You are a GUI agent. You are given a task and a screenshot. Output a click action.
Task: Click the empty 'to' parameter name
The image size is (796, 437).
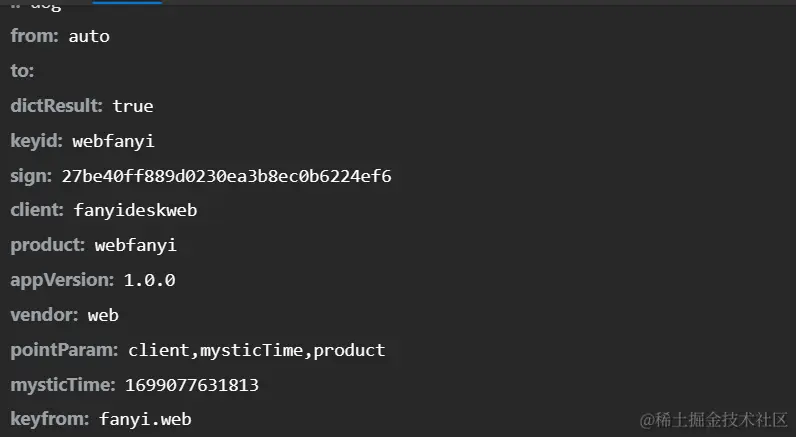[x=22, y=71]
